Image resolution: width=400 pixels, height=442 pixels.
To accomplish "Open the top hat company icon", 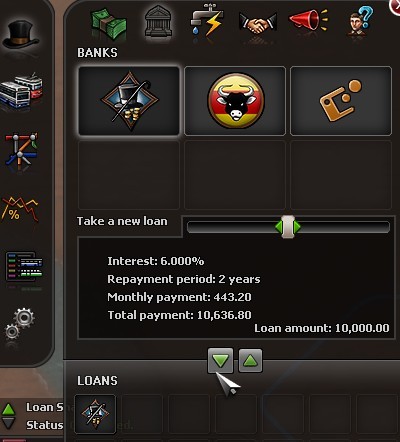I will click(21, 35).
